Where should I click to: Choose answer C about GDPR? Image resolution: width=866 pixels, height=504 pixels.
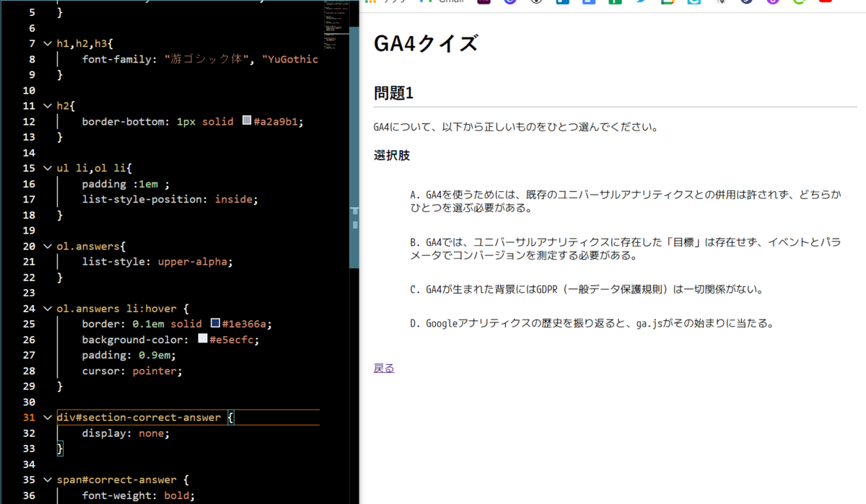586,289
